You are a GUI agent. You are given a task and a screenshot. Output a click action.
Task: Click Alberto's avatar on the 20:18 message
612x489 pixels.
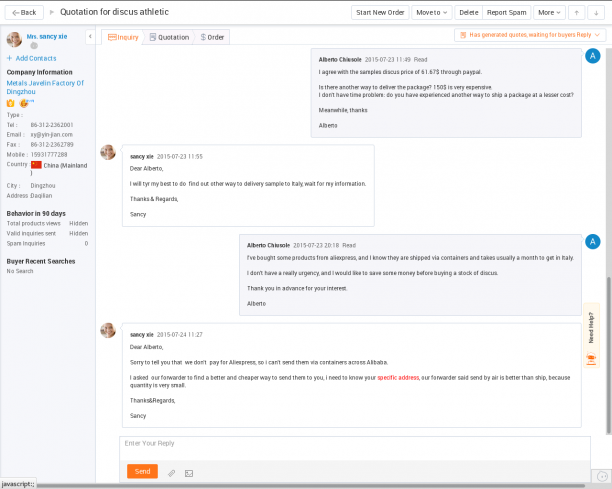[x=592, y=242]
